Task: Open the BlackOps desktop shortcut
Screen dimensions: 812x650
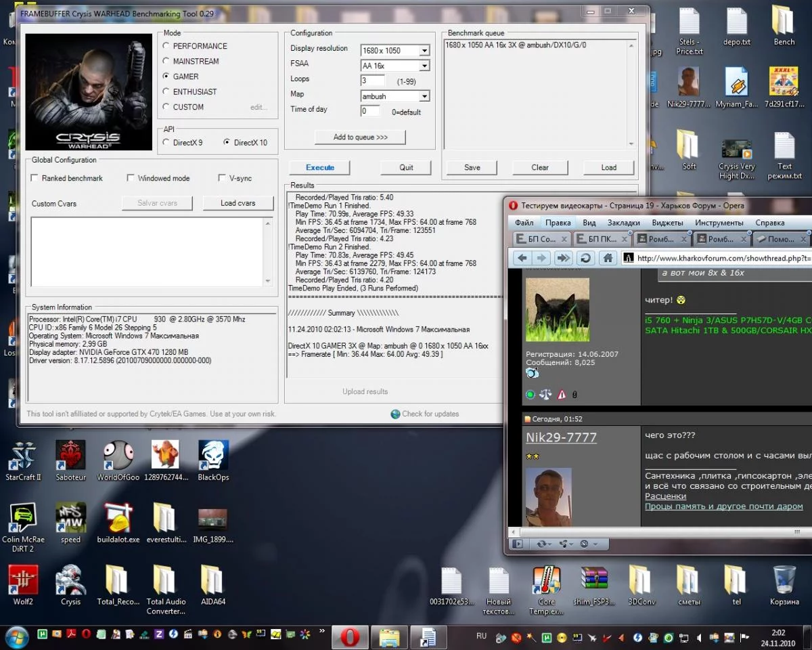Action: [213, 457]
